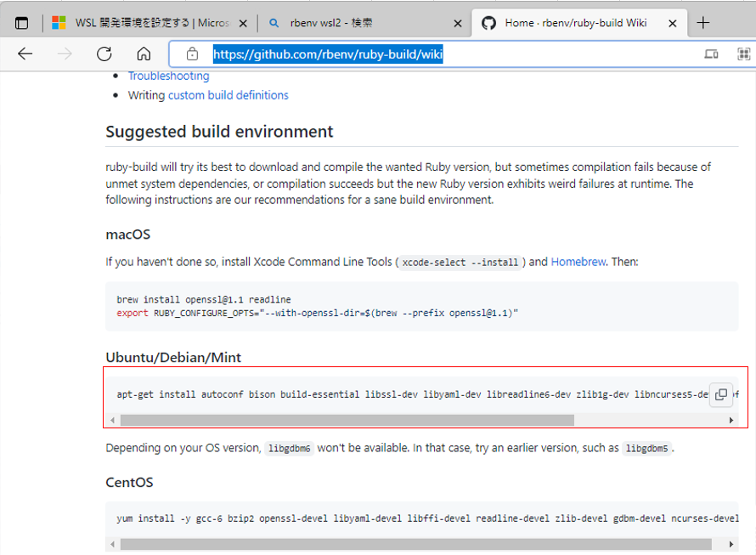Screen dimensions: 756x555
Task: Reload the current page
Action: [x=104, y=54]
